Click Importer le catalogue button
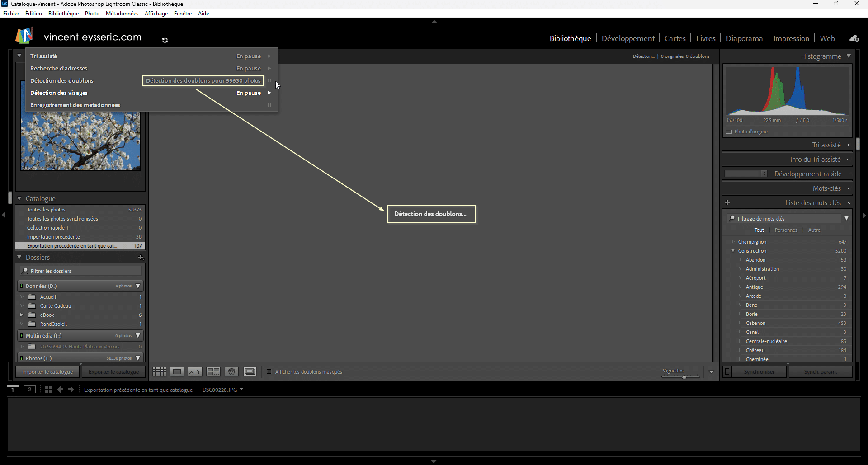Screen dimensions: 868x465 click(47, 372)
